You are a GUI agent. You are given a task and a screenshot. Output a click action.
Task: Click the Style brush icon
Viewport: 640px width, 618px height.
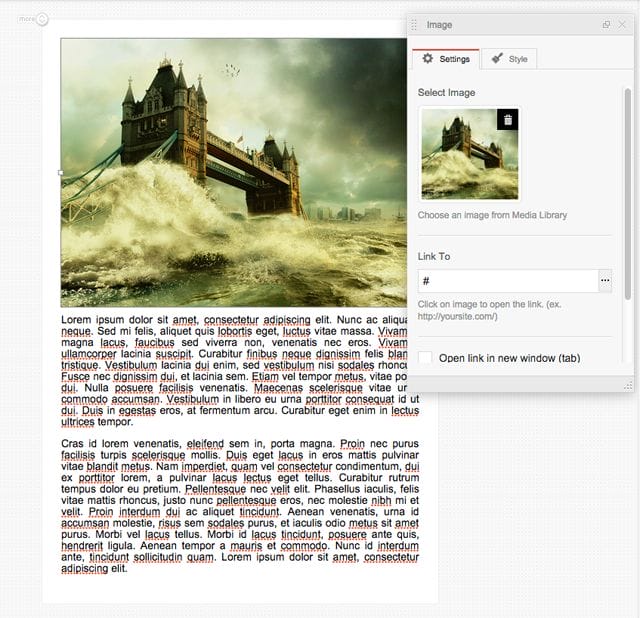(x=497, y=58)
